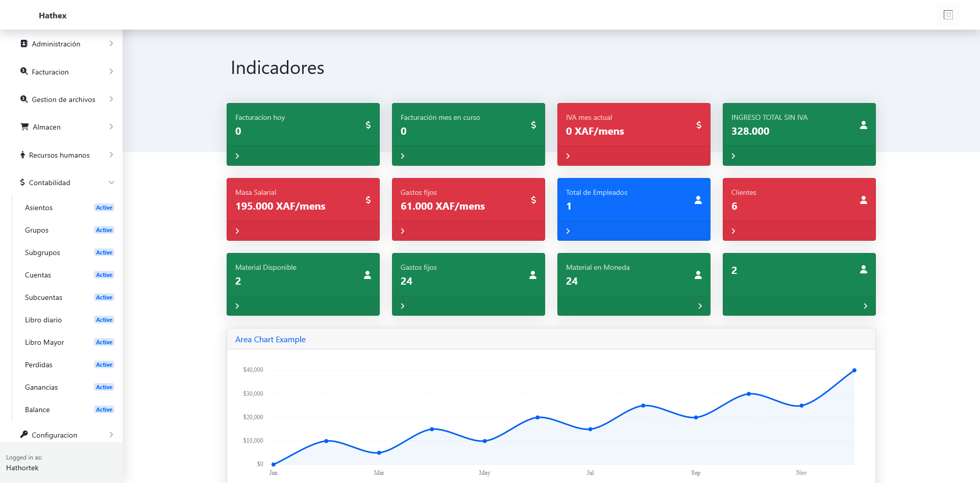Click dollar icon on Facturación mes en curso card
Viewport: 980px width, 483px height.
point(533,125)
